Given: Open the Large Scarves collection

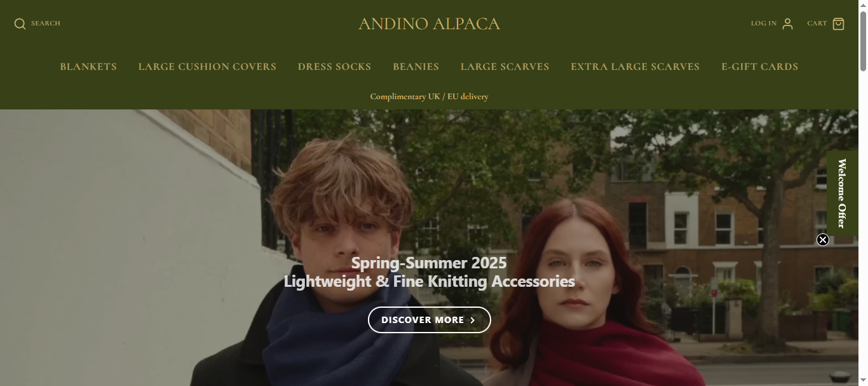Looking at the screenshot, I should click(x=505, y=67).
